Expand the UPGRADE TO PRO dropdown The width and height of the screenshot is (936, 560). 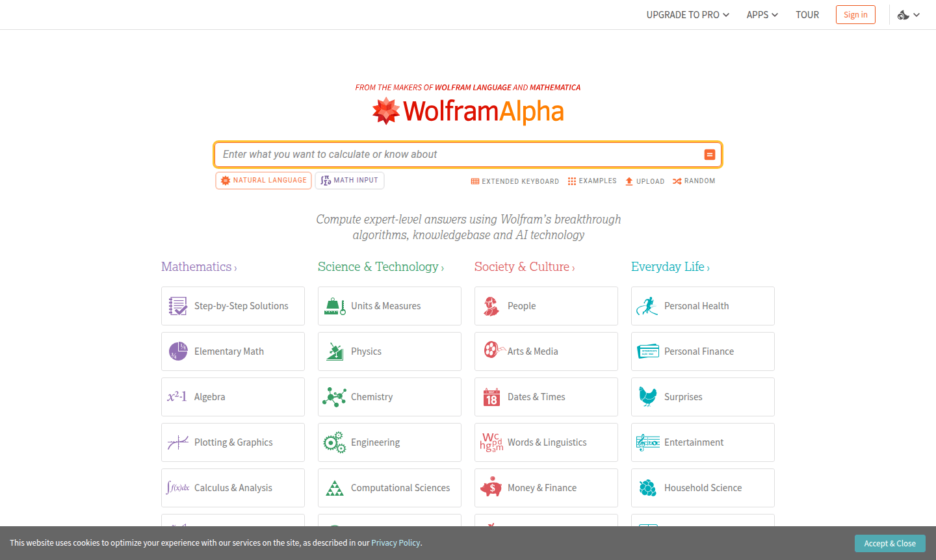pyautogui.click(x=688, y=14)
